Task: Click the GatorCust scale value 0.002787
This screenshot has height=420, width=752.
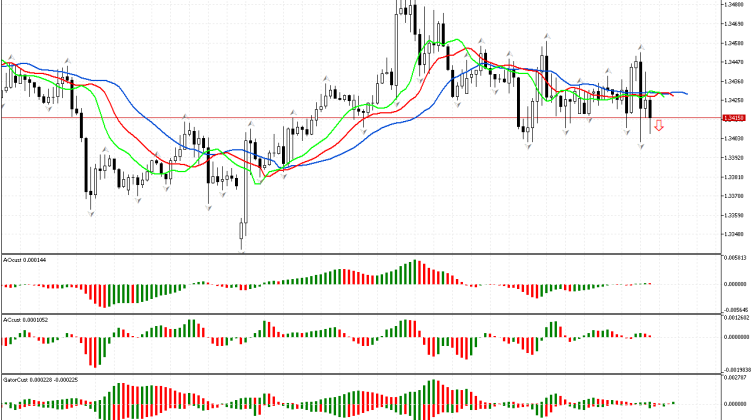Action: (x=735, y=379)
